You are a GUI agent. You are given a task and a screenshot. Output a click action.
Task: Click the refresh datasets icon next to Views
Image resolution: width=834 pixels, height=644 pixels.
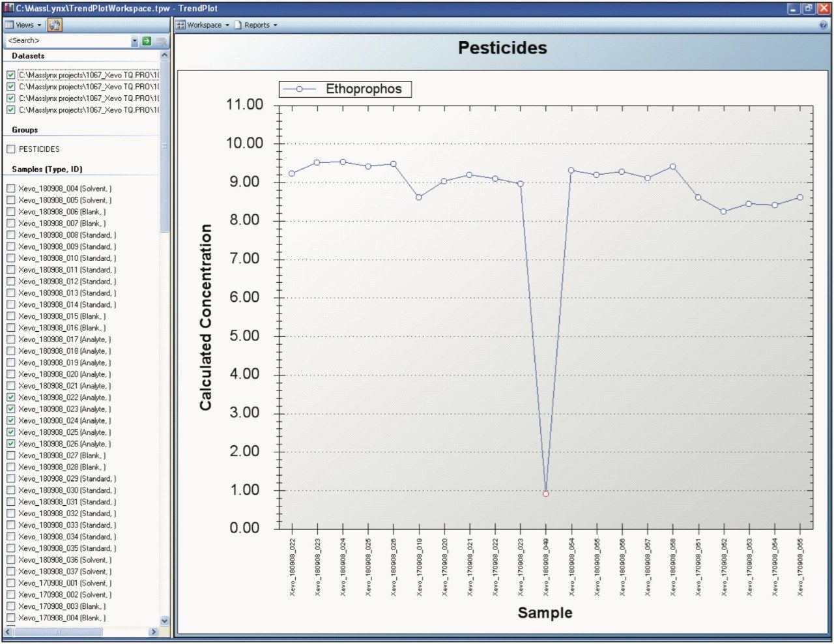coord(55,25)
